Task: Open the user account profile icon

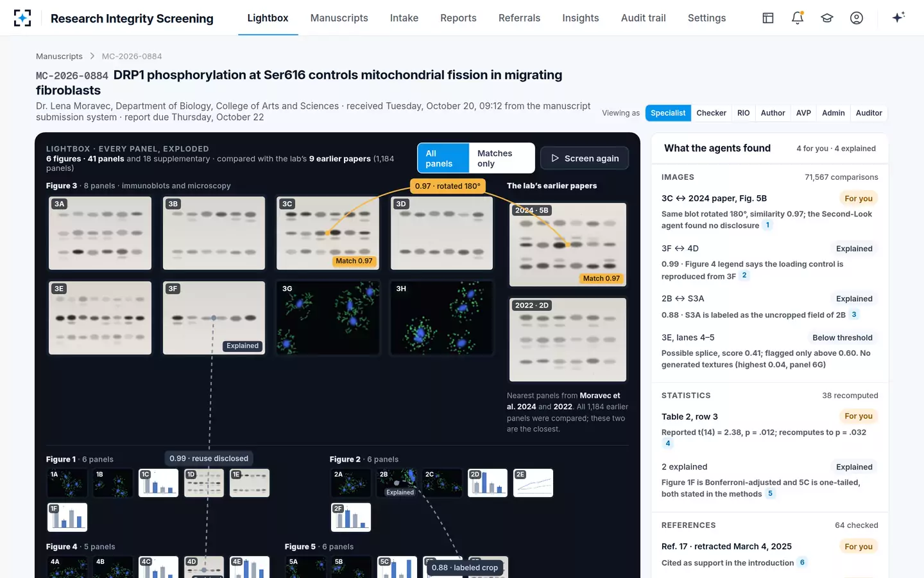Action: pyautogui.click(x=857, y=18)
